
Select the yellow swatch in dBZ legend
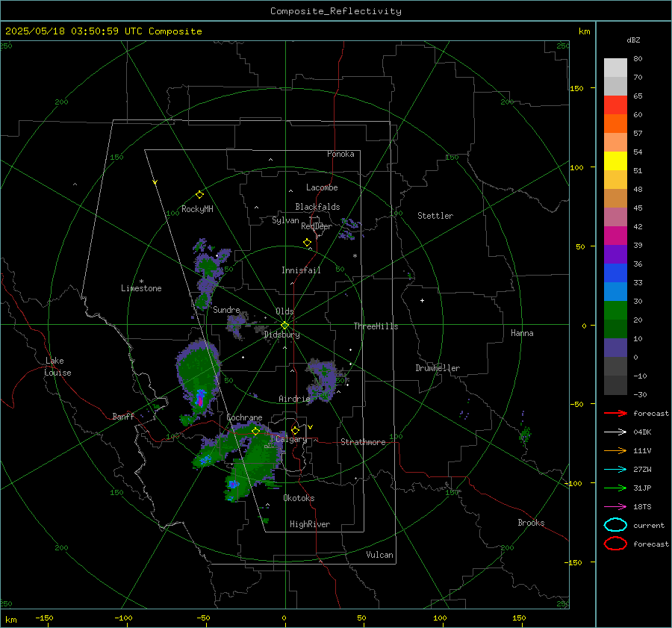tap(615, 161)
